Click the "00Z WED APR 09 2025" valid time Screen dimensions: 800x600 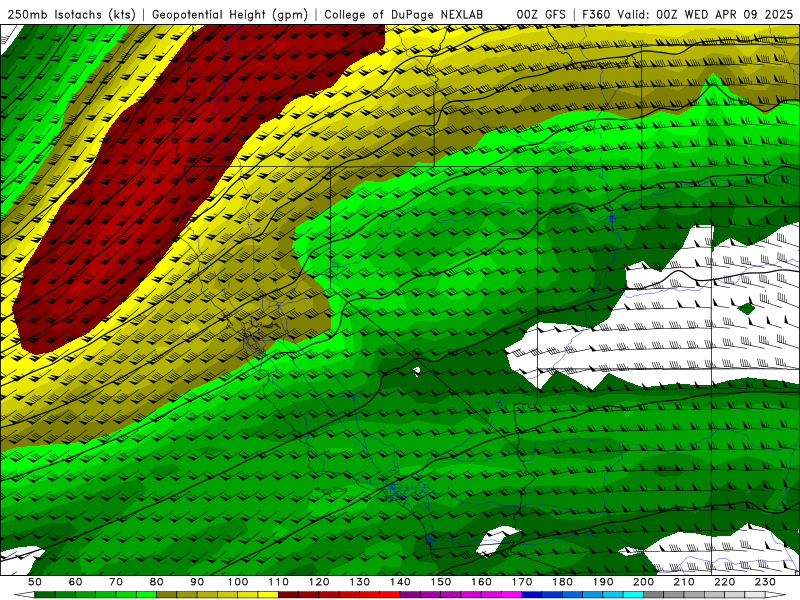[724, 15]
